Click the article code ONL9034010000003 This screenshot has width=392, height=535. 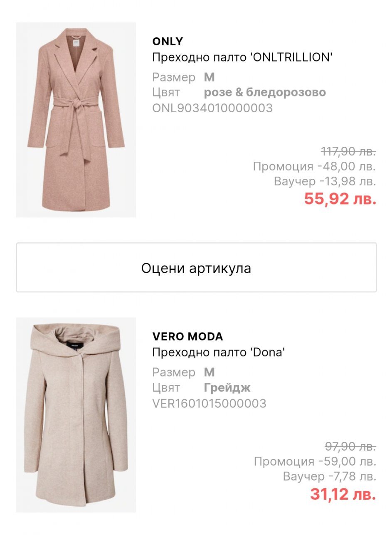(x=212, y=108)
